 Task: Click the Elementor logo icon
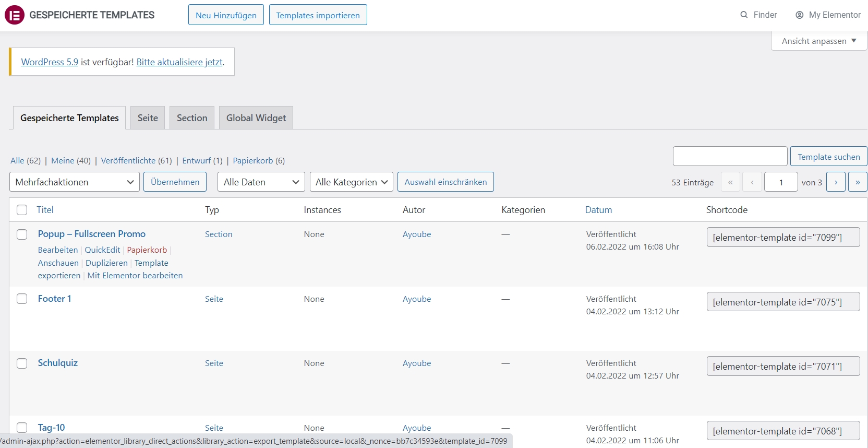tap(15, 15)
